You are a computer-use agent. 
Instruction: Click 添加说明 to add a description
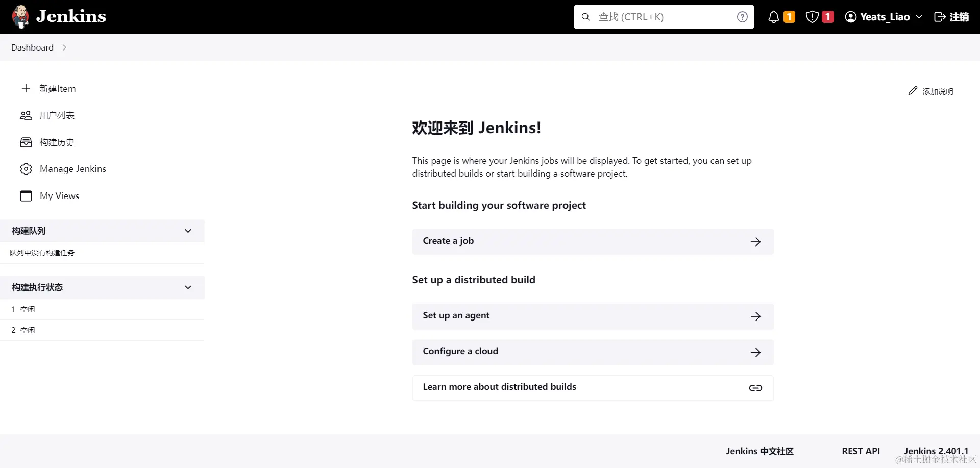click(x=938, y=91)
